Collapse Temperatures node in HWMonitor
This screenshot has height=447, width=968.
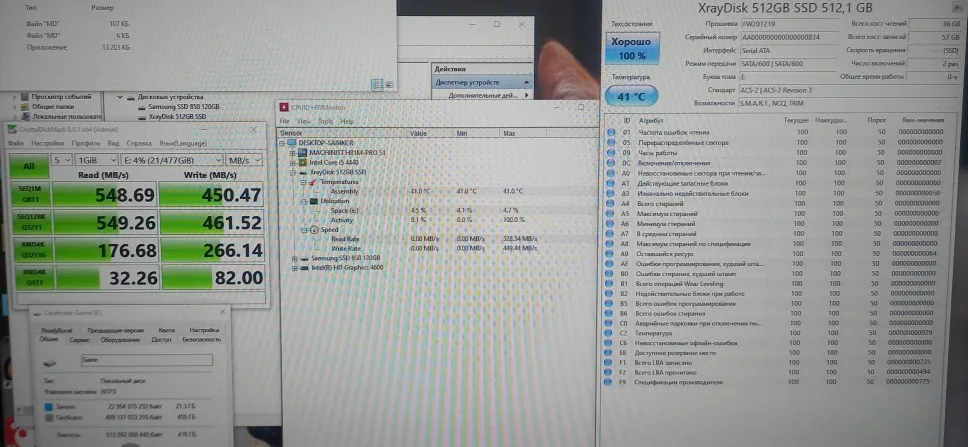pos(304,182)
